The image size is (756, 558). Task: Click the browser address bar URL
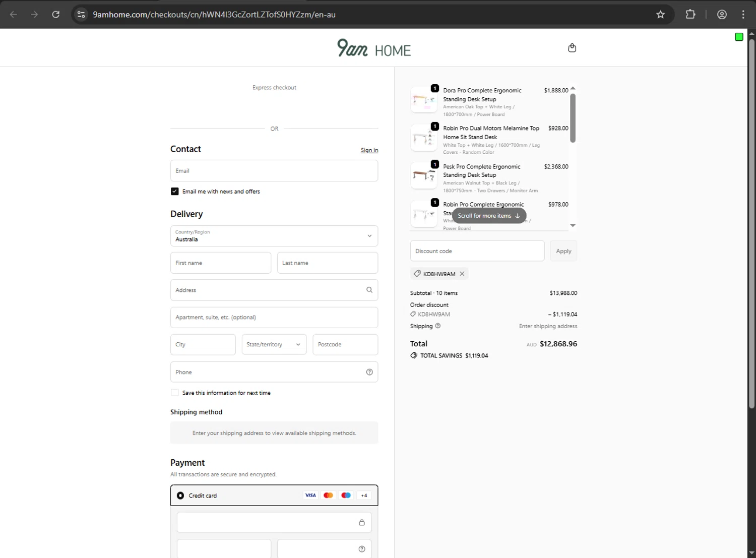[x=214, y=14]
